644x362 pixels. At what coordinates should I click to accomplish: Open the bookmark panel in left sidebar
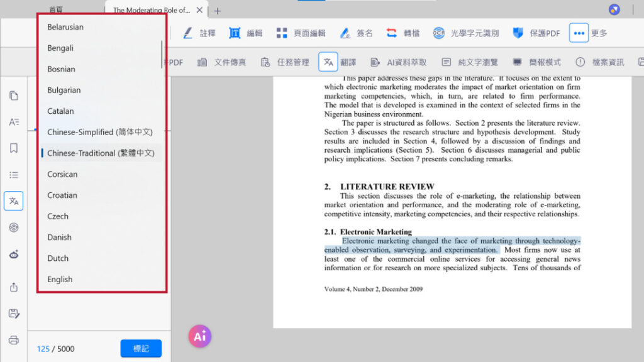[13, 148]
